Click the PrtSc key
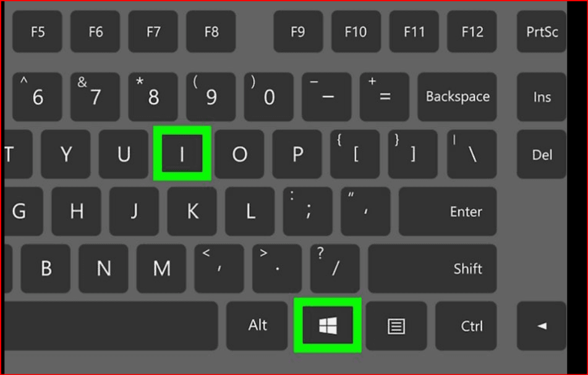 pos(542,32)
